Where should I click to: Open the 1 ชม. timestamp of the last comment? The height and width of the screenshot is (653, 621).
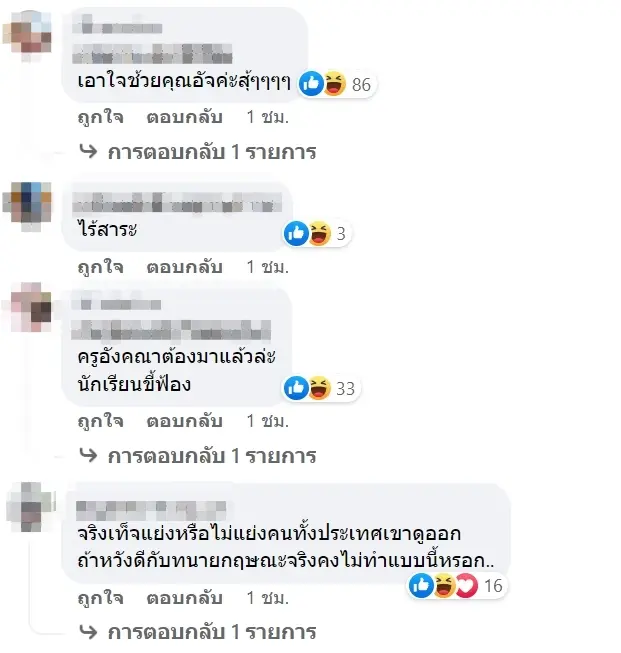click(267, 598)
